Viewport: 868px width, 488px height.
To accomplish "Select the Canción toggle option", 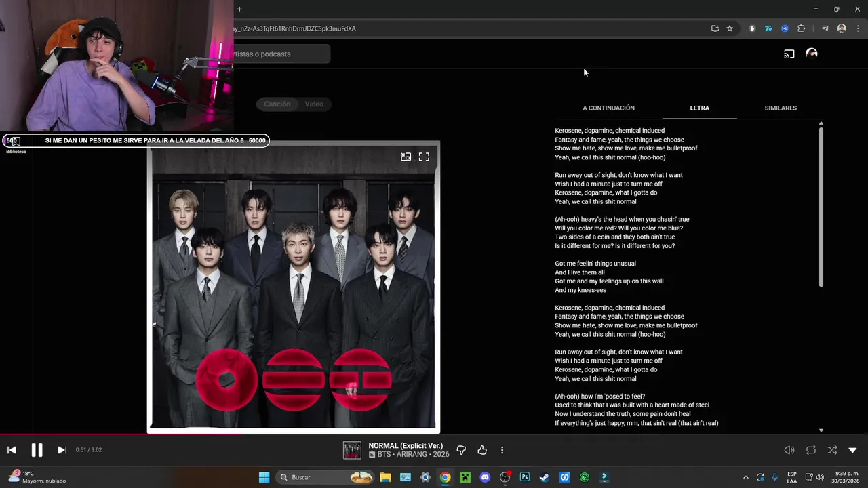I will tap(277, 104).
